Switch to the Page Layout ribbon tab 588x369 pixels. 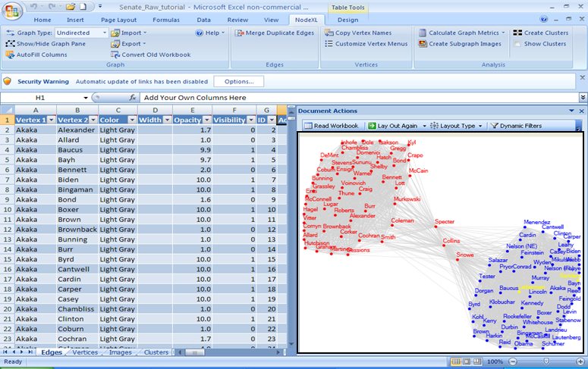tap(118, 20)
